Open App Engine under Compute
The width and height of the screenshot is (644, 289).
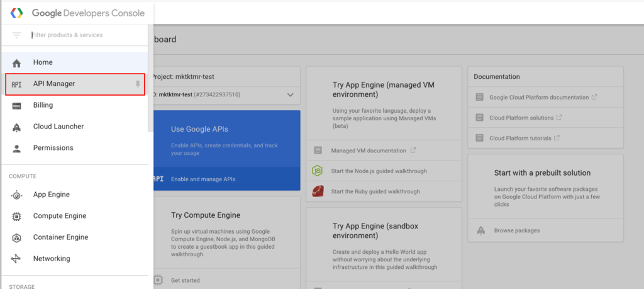click(74, 195)
